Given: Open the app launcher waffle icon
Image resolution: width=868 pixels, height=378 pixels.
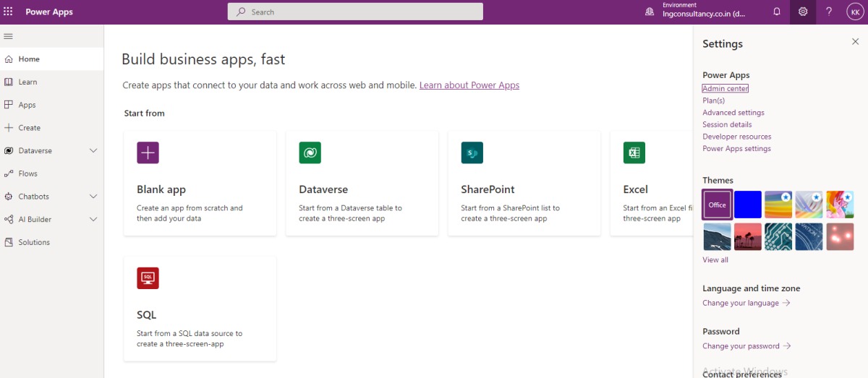Looking at the screenshot, I should (9, 12).
